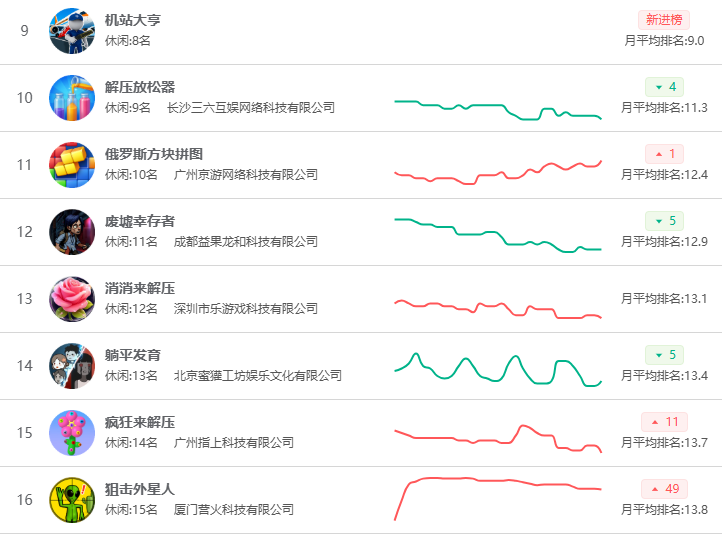Click the 休闲:8名 category rank
722x539 pixels.
128,41
